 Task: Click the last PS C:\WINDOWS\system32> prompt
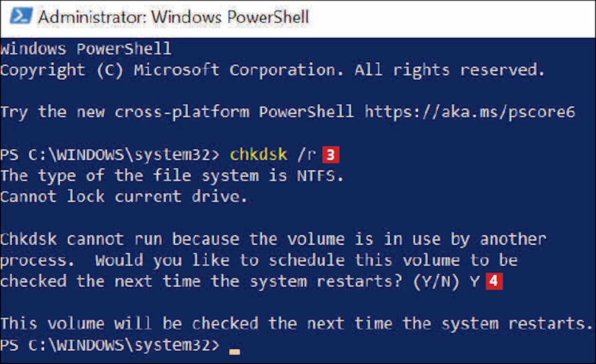coord(110,345)
